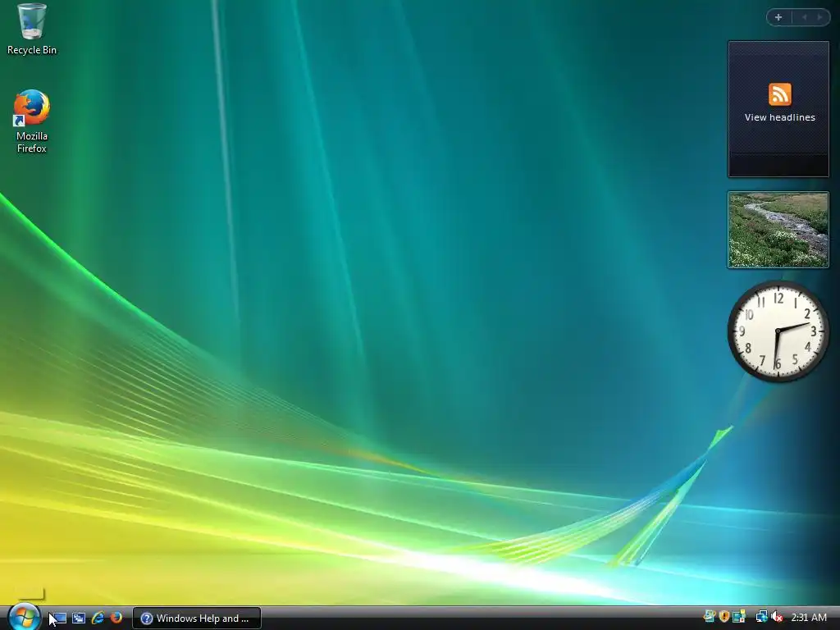
Task: Add a gadget with the sidebar plus button
Action: (x=778, y=18)
